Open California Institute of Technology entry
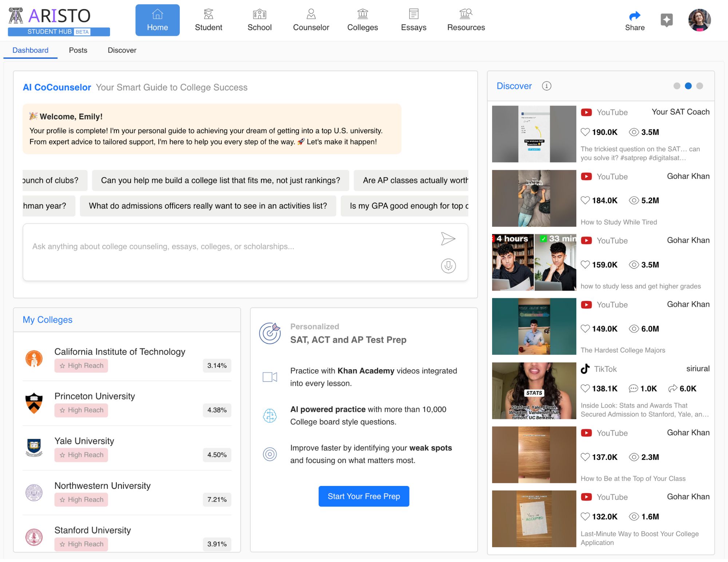The width and height of the screenshot is (728, 562). [x=119, y=352]
